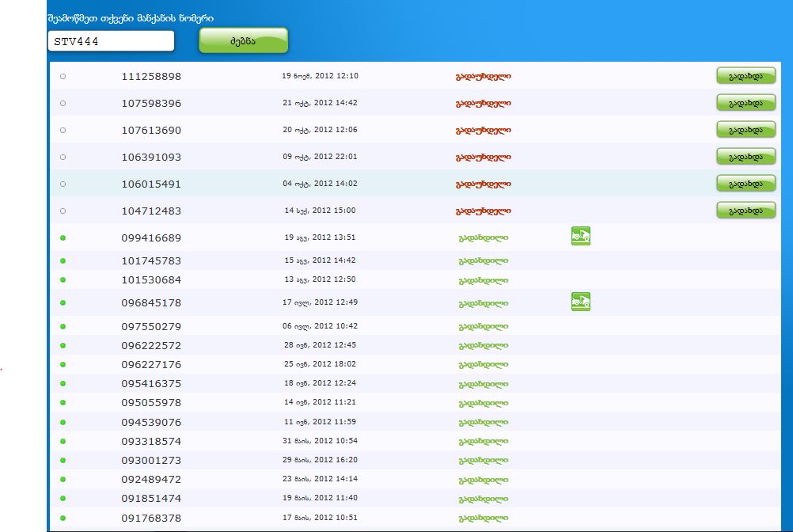Screen dimensions: 793x532
Task: Select radio circle for fine 104712483
Action: 63,211
